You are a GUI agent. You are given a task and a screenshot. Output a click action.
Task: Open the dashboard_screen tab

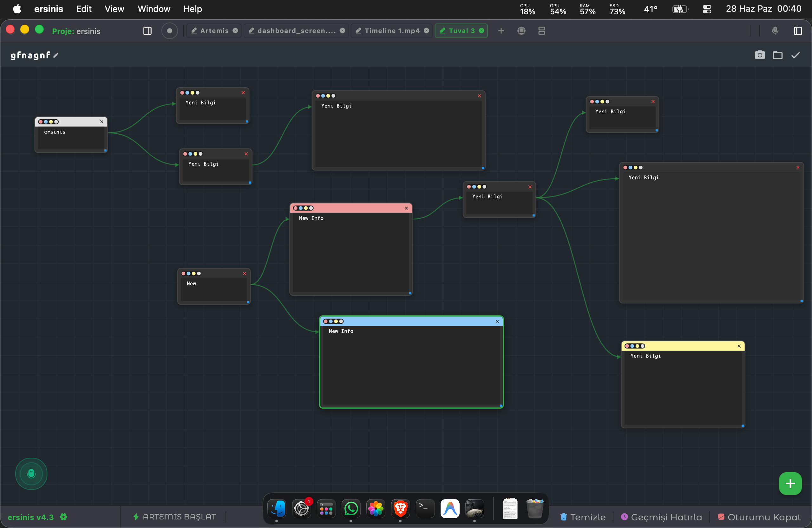pos(296,31)
